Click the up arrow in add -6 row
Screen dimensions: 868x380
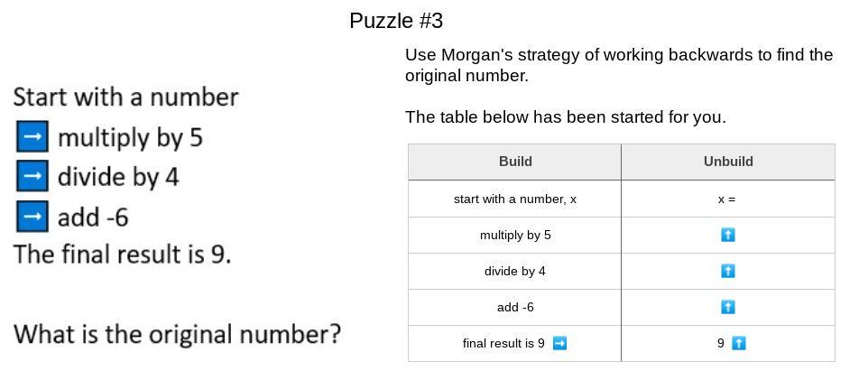(728, 307)
